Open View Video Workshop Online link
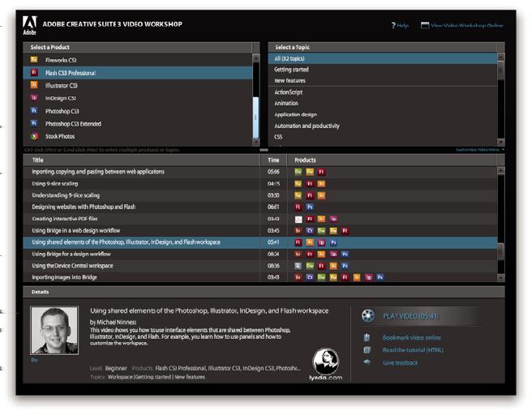The image size is (532, 415). [467, 25]
